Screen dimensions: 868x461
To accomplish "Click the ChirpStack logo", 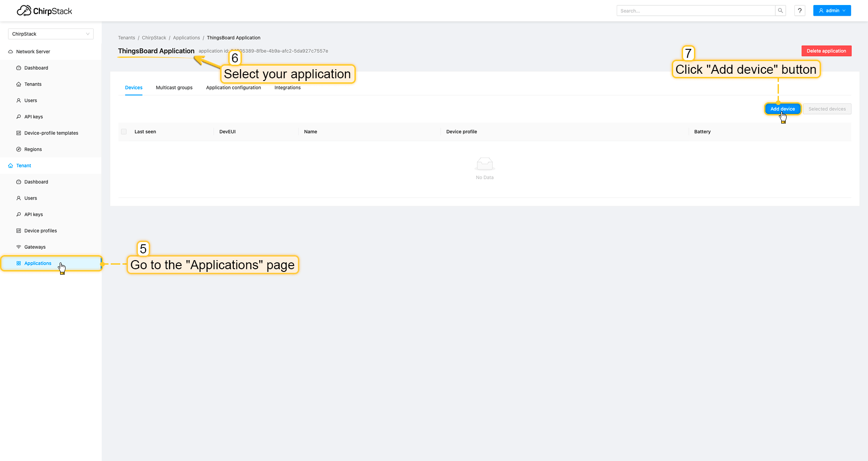I will pos(44,11).
